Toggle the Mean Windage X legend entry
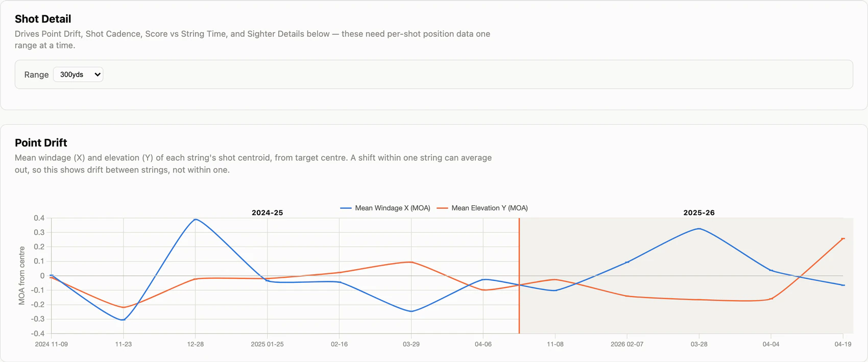Viewport: 868px width, 362px height. 385,208
